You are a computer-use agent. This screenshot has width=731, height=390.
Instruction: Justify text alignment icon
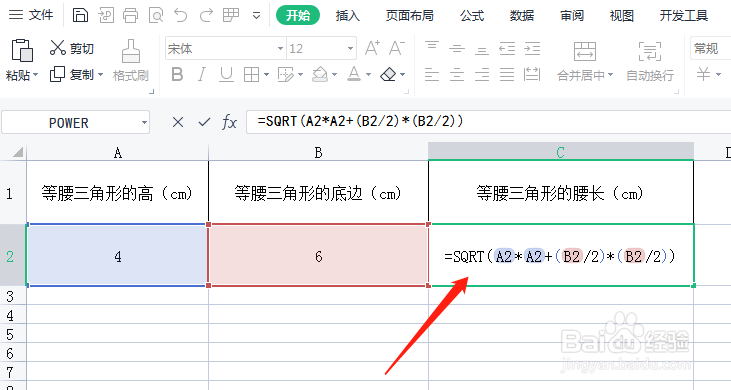[507, 74]
